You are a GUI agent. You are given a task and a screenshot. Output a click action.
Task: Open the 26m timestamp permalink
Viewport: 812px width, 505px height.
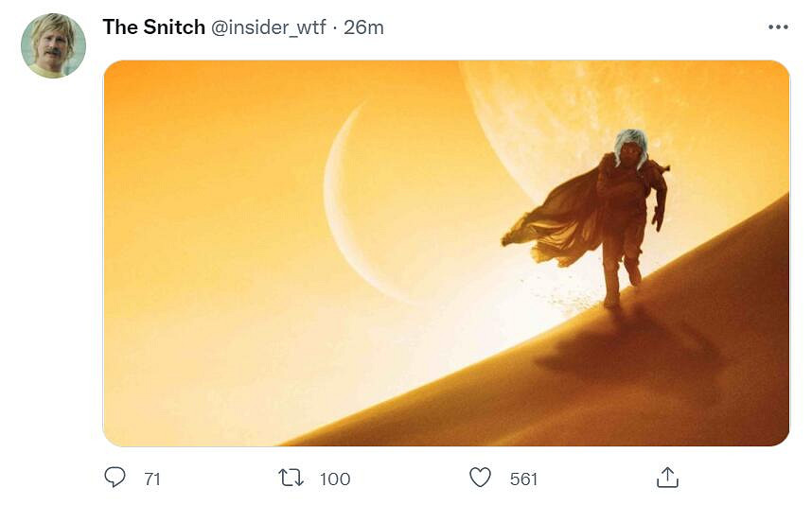(363, 27)
